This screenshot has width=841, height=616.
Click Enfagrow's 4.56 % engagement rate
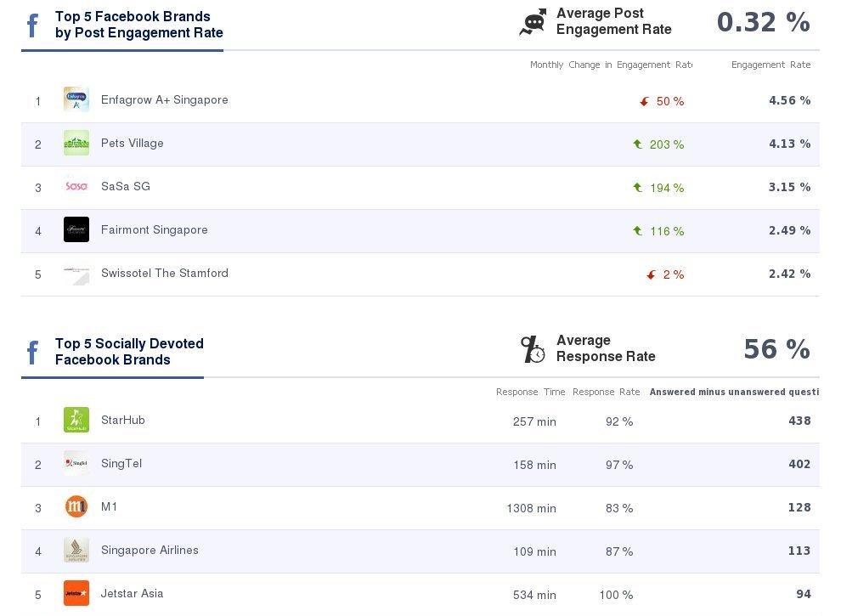click(x=789, y=100)
